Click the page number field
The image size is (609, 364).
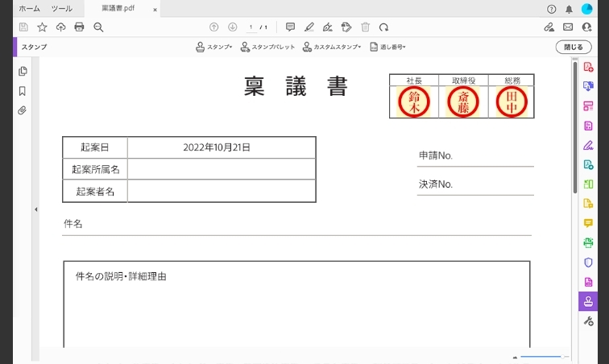tap(251, 27)
